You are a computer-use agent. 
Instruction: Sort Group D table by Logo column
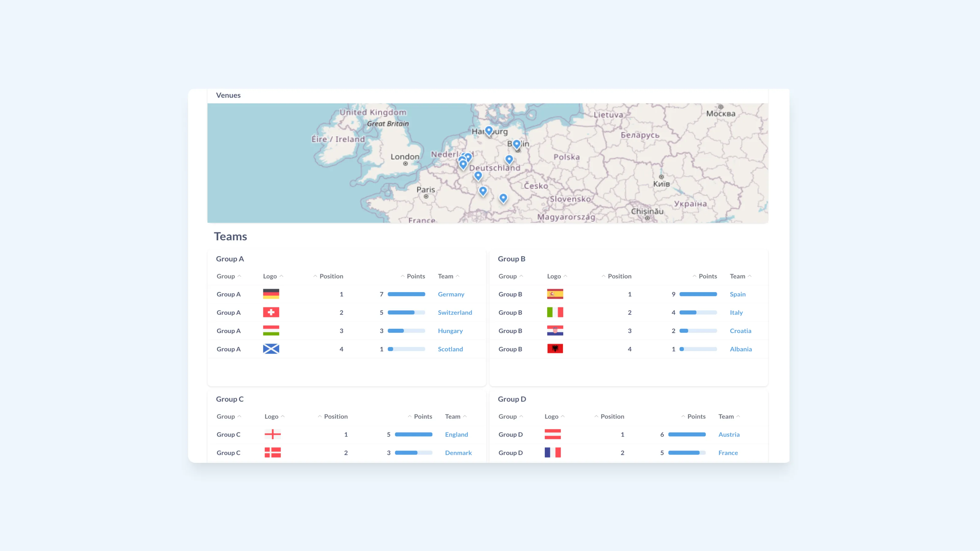click(x=554, y=416)
